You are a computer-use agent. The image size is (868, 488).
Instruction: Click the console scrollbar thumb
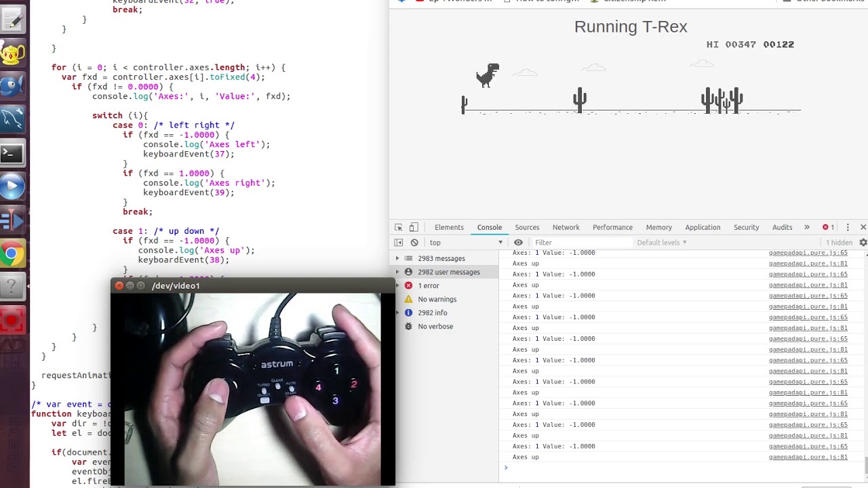click(x=865, y=466)
